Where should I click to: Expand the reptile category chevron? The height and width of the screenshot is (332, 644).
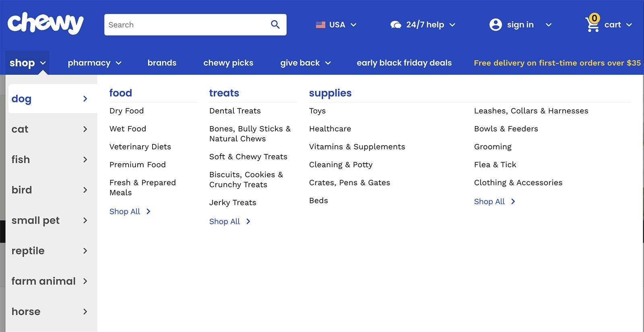coord(85,251)
